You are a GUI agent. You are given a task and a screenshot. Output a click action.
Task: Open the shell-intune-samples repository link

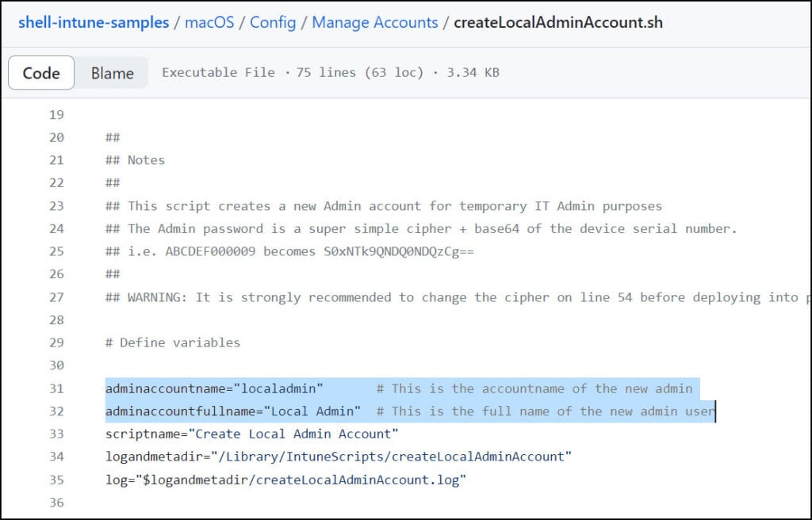pos(94,22)
